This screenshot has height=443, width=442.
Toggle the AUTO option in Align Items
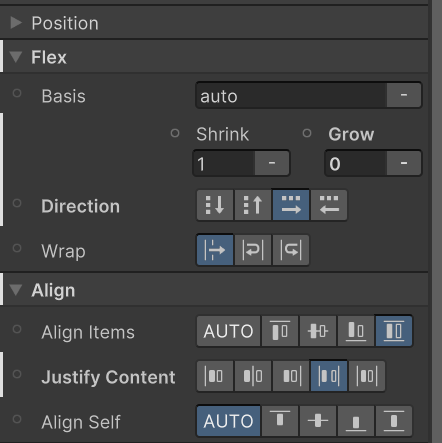tap(228, 331)
